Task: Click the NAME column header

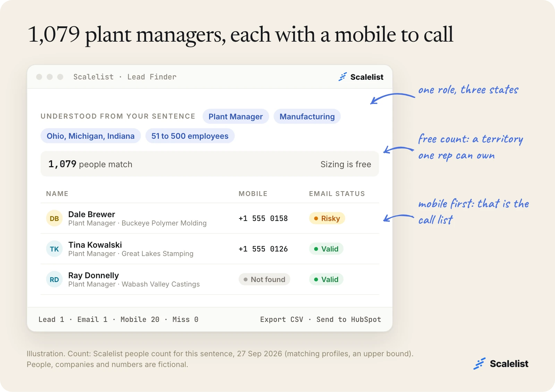Action: 57,194
